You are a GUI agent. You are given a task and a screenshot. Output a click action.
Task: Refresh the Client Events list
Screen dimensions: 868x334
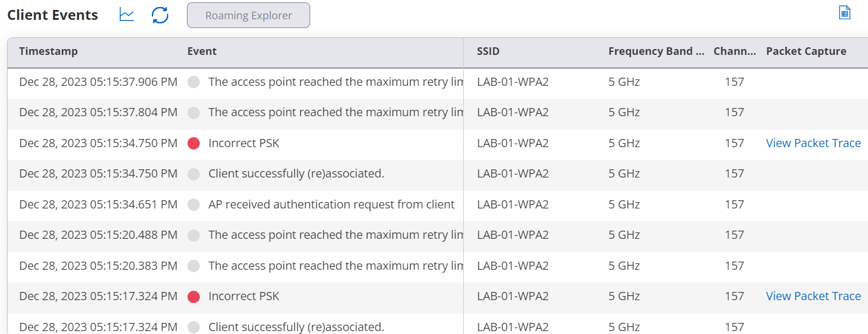(x=160, y=15)
